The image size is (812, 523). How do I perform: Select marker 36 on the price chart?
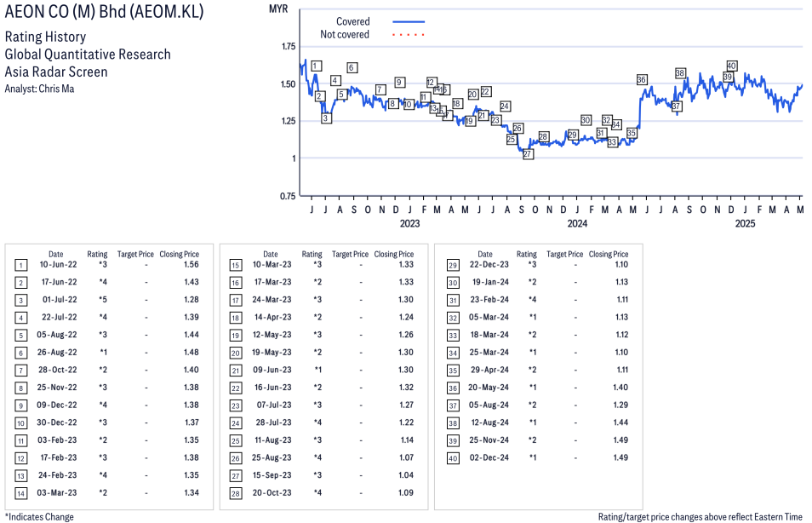point(642,79)
